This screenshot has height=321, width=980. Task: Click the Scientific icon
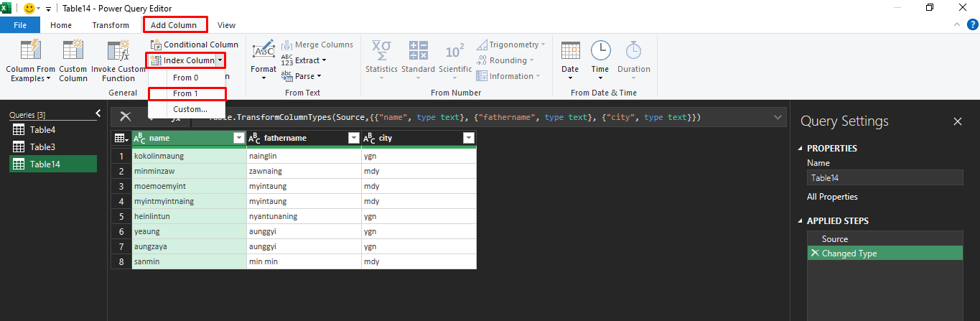[x=455, y=50]
